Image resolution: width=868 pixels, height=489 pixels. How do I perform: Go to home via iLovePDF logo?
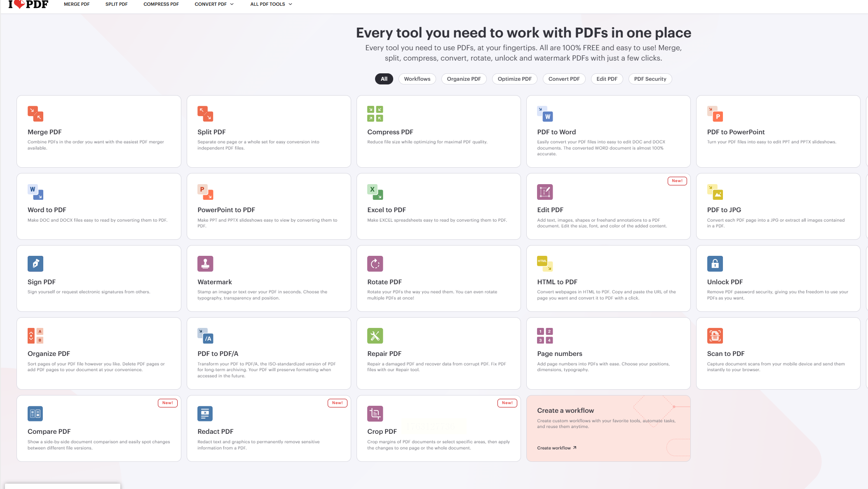point(28,4)
